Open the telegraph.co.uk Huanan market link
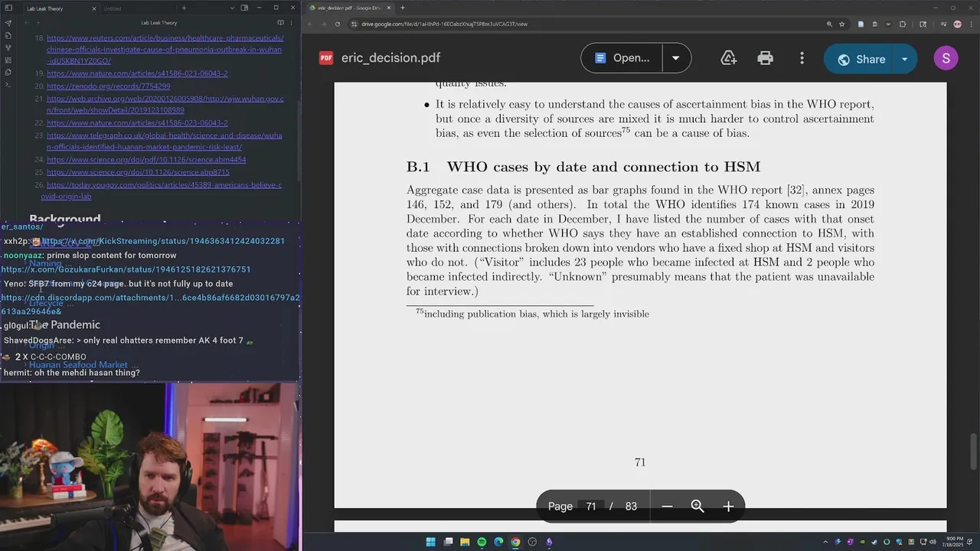Image resolution: width=980 pixels, height=551 pixels. coord(164,141)
